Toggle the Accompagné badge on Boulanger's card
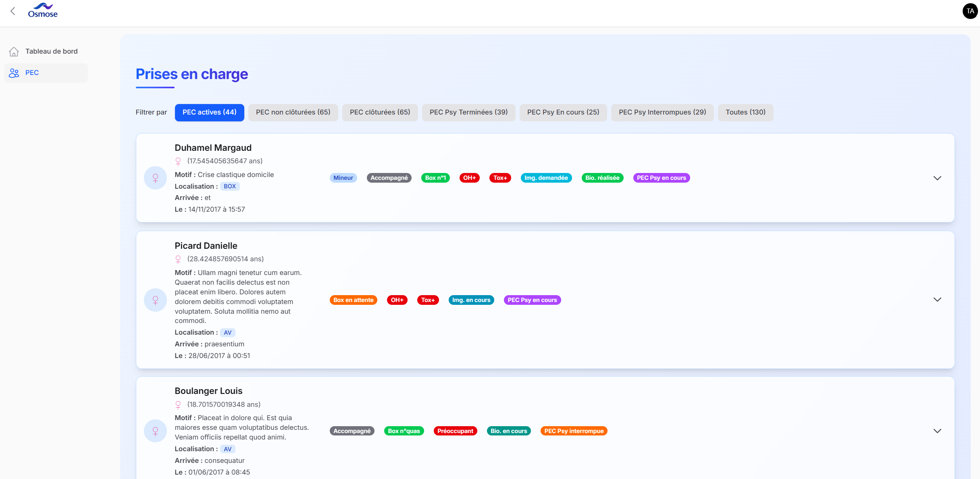The image size is (980, 479). pyautogui.click(x=352, y=431)
